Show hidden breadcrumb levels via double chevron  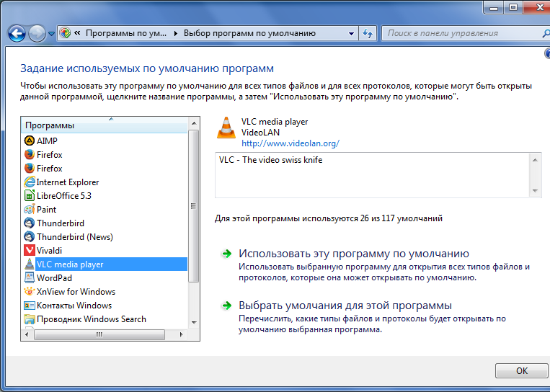pos(78,33)
